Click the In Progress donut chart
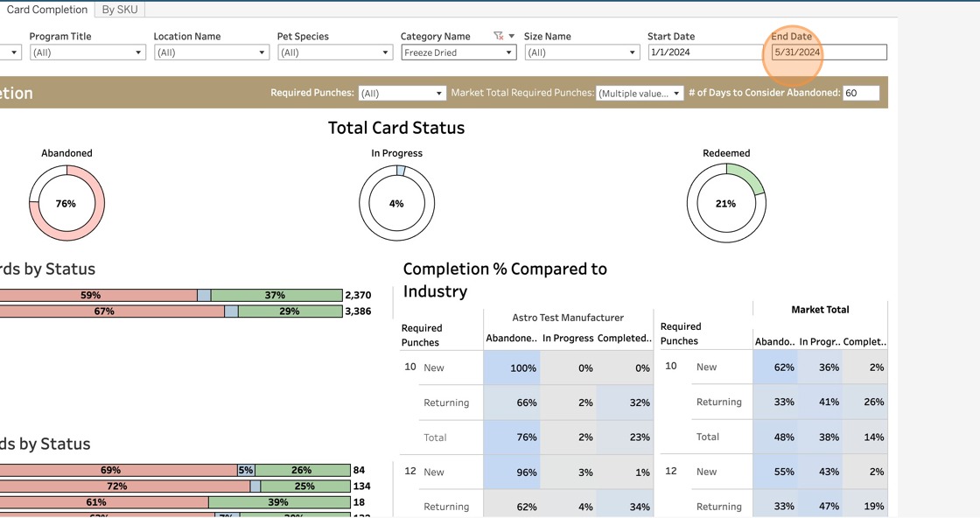The width and height of the screenshot is (980, 518). [x=396, y=204]
